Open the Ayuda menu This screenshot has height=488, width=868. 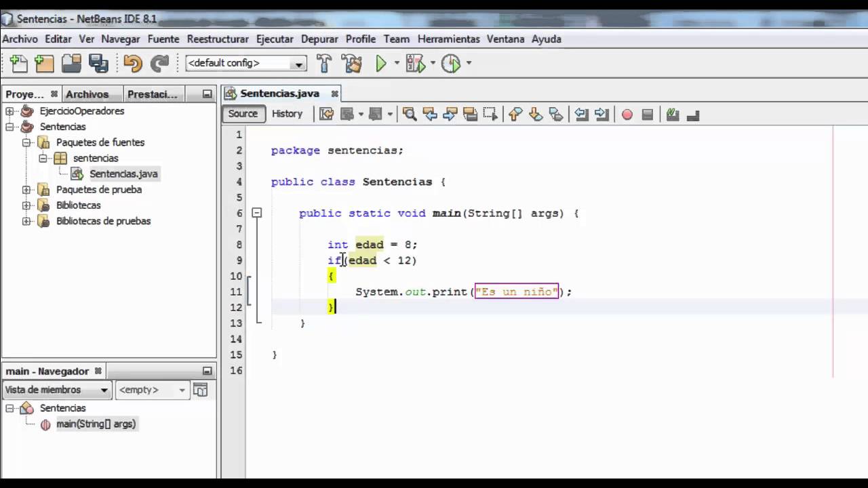pos(546,39)
